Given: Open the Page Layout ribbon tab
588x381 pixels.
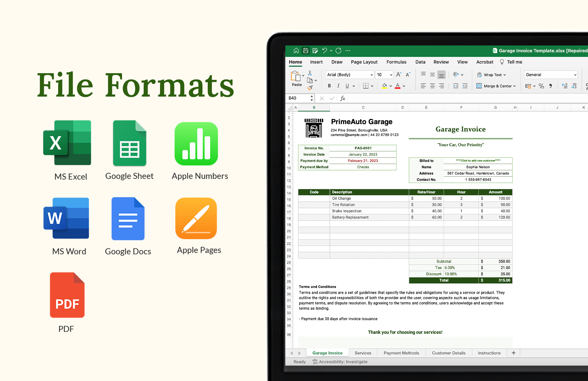Looking at the screenshot, I should [x=364, y=62].
